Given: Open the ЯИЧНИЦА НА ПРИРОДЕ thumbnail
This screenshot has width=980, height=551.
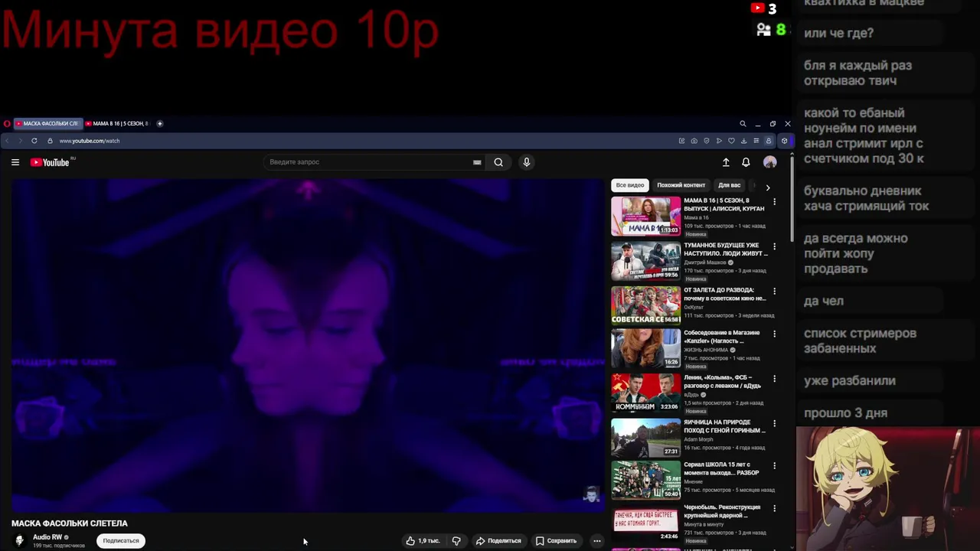Looking at the screenshot, I should pos(645,437).
